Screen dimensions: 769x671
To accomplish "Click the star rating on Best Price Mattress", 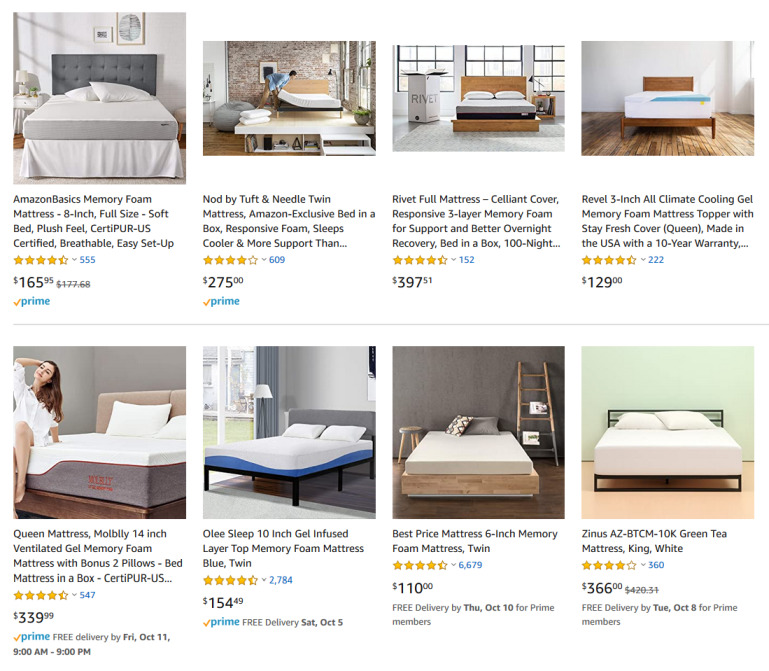I will tap(419, 565).
